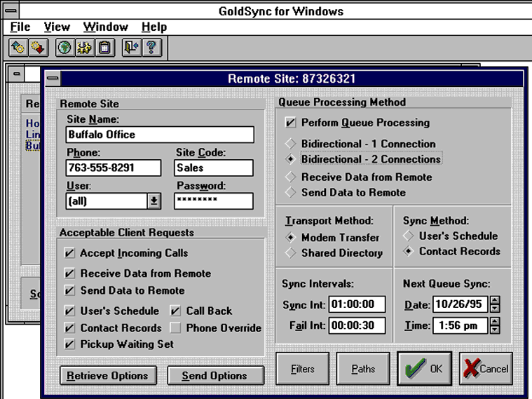Click the Retrieve Options button
Image resolution: width=532 pixels, height=399 pixels.
click(x=108, y=376)
